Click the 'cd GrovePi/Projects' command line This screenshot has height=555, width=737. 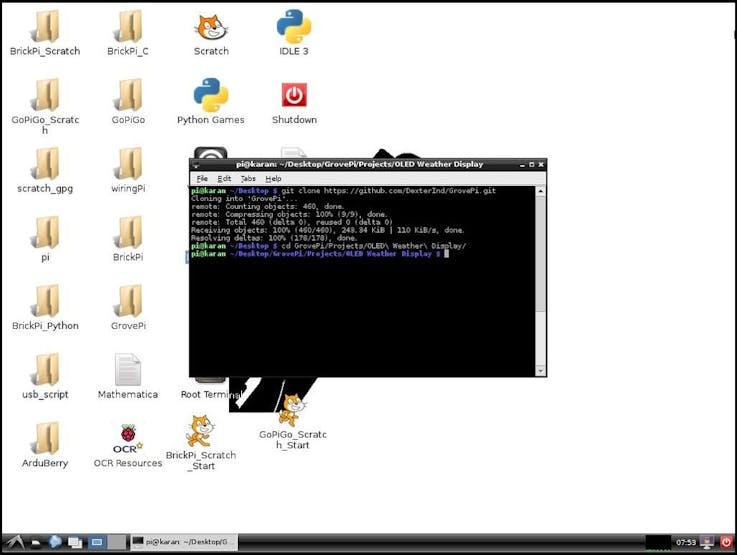point(329,246)
